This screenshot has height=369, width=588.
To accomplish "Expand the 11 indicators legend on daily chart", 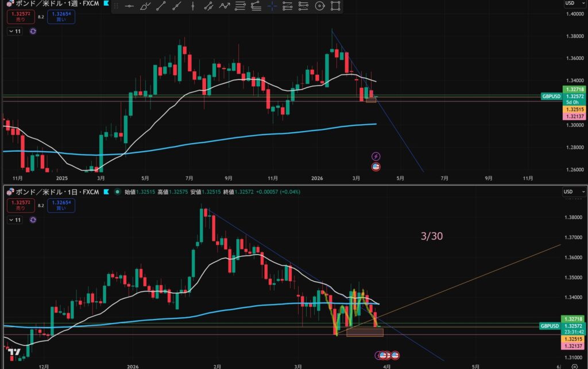I will click(16, 220).
